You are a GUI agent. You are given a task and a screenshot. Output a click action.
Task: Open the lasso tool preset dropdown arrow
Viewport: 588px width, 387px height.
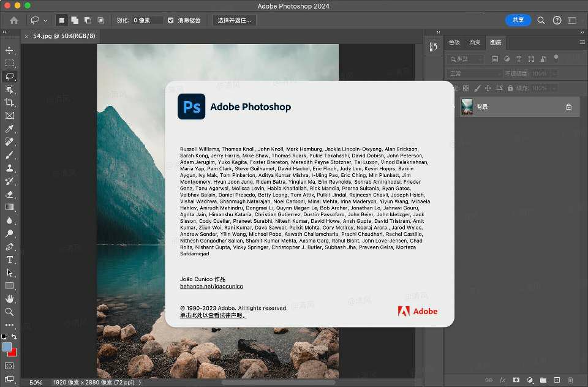click(x=45, y=20)
